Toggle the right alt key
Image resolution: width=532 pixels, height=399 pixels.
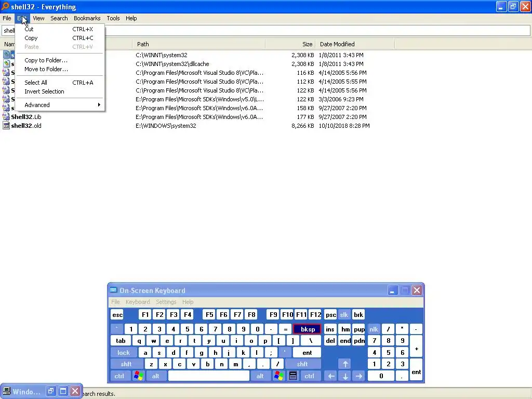tap(260, 376)
